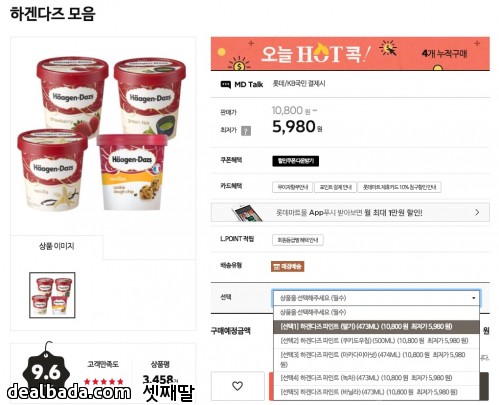The width and height of the screenshot is (499, 405).
Task: Expand the App push discount banner chevron
Action: click(x=477, y=212)
